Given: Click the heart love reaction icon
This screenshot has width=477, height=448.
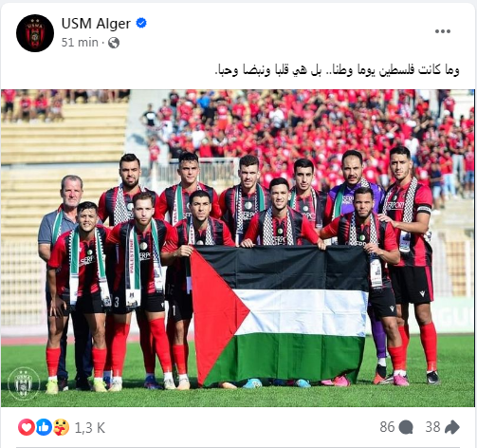Looking at the screenshot, I should [x=27, y=427].
